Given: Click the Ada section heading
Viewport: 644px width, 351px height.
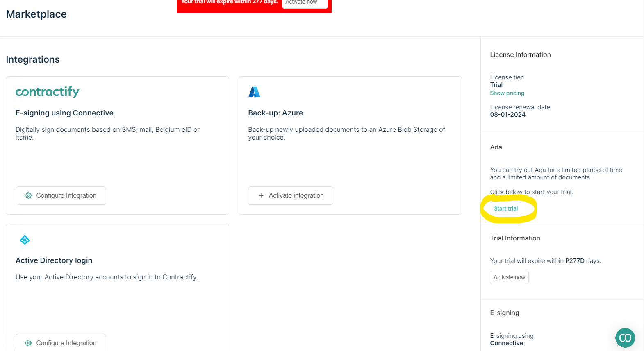Looking at the screenshot, I should [496, 147].
